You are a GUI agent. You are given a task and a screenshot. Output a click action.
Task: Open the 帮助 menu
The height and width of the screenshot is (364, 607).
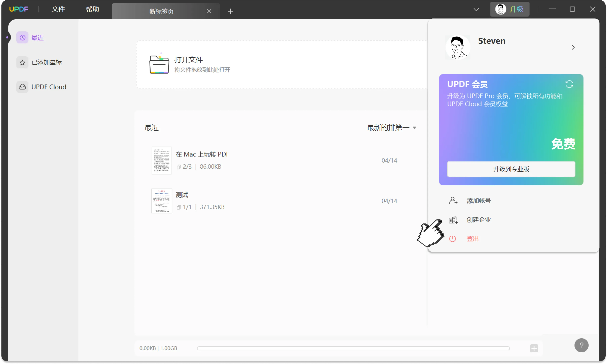pos(92,9)
